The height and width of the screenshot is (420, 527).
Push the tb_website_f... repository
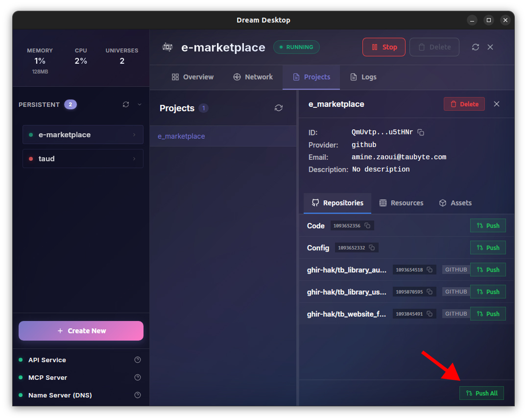[x=488, y=314]
